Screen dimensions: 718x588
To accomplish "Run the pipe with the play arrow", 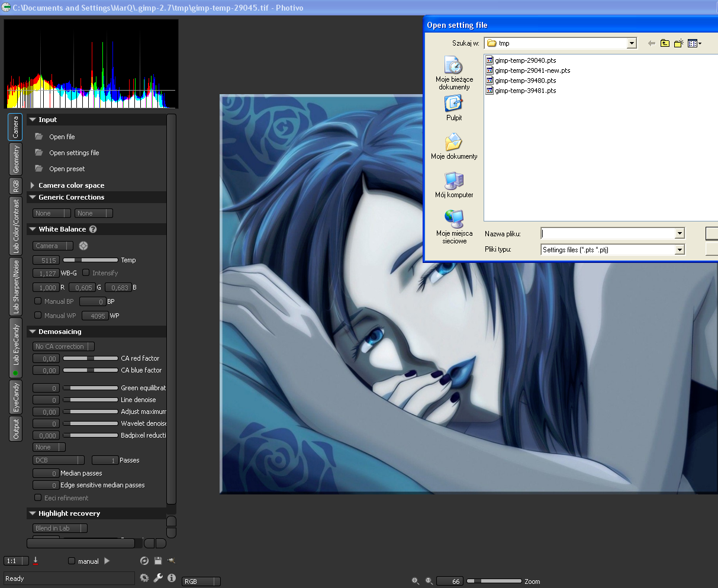I will coord(107,561).
